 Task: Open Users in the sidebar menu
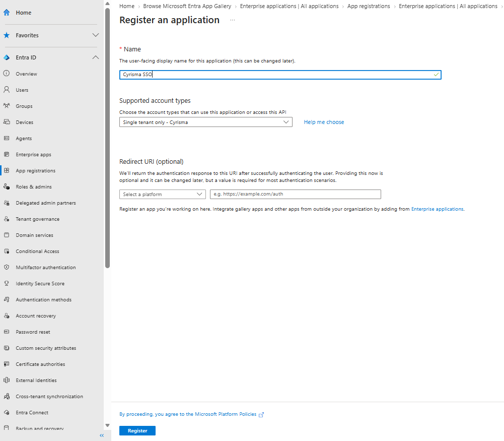[x=22, y=90]
